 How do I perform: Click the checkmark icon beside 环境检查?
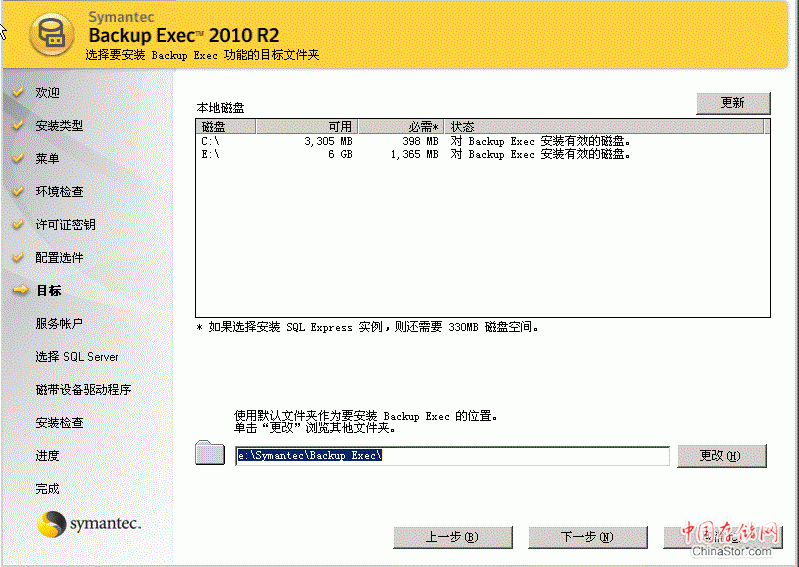coord(17,192)
